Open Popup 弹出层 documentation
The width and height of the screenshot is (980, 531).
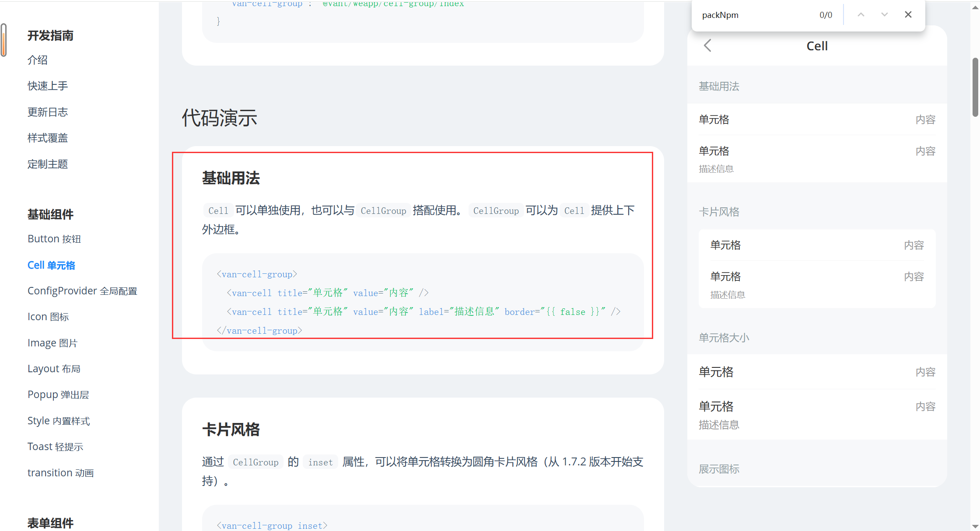(58, 395)
